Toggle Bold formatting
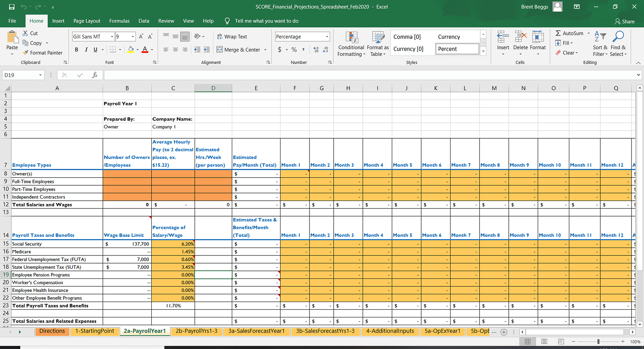 pos(76,50)
